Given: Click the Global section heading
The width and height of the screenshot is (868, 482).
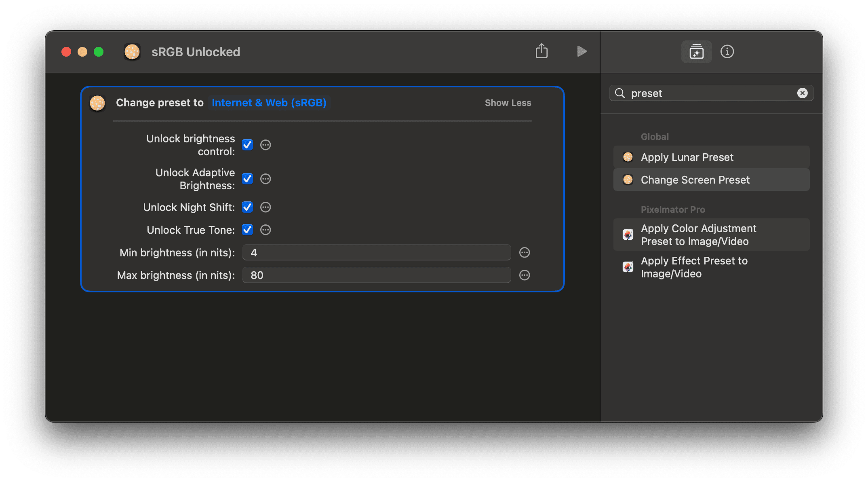Looking at the screenshot, I should tap(655, 137).
